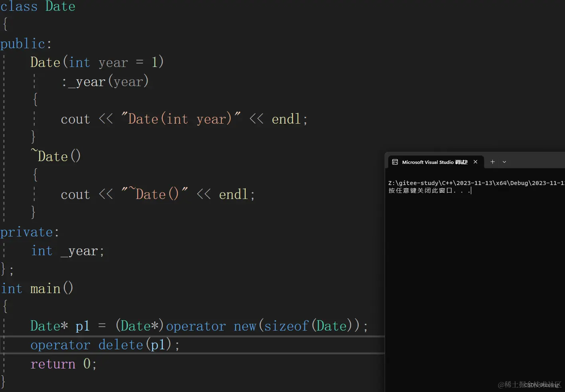Click the 'Date(int year = 1)' constructor line
This screenshot has height=392, width=565.
[97, 62]
